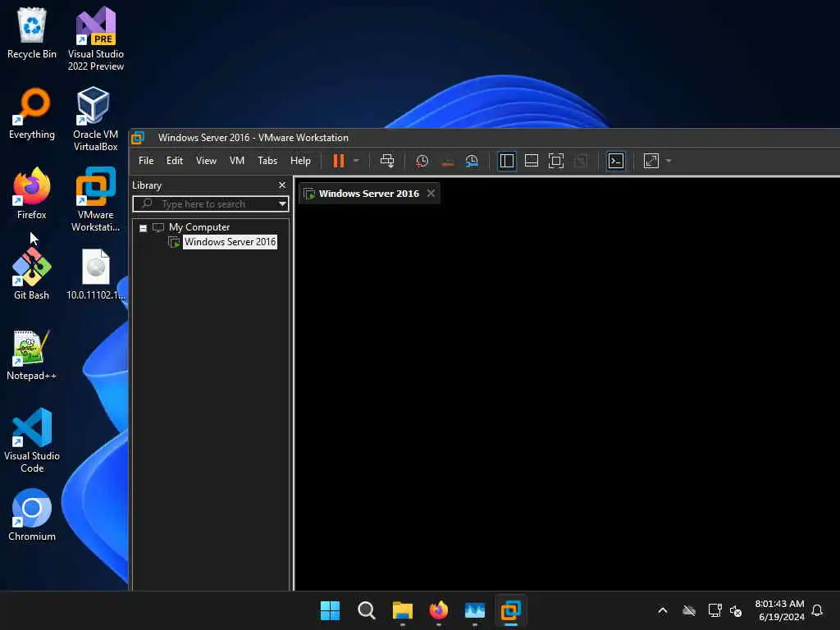Show hidden system tray icons

tap(663, 610)
